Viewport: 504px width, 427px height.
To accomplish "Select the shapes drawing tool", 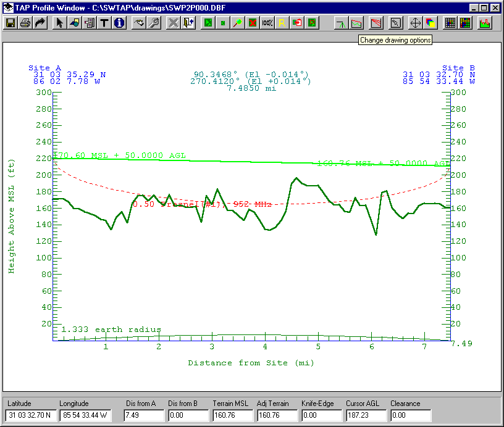I will 74,23.
